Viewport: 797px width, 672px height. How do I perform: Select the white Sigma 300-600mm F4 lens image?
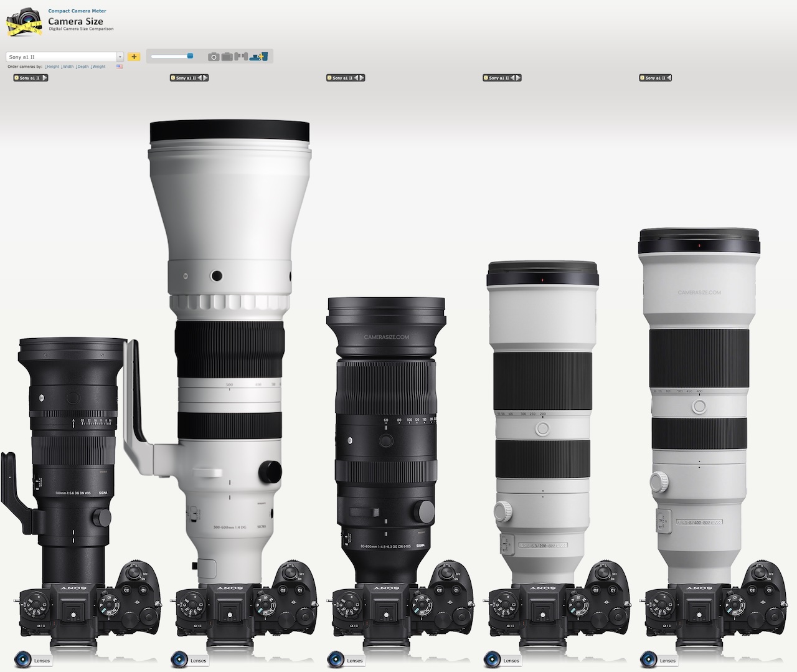coord(229,352)
